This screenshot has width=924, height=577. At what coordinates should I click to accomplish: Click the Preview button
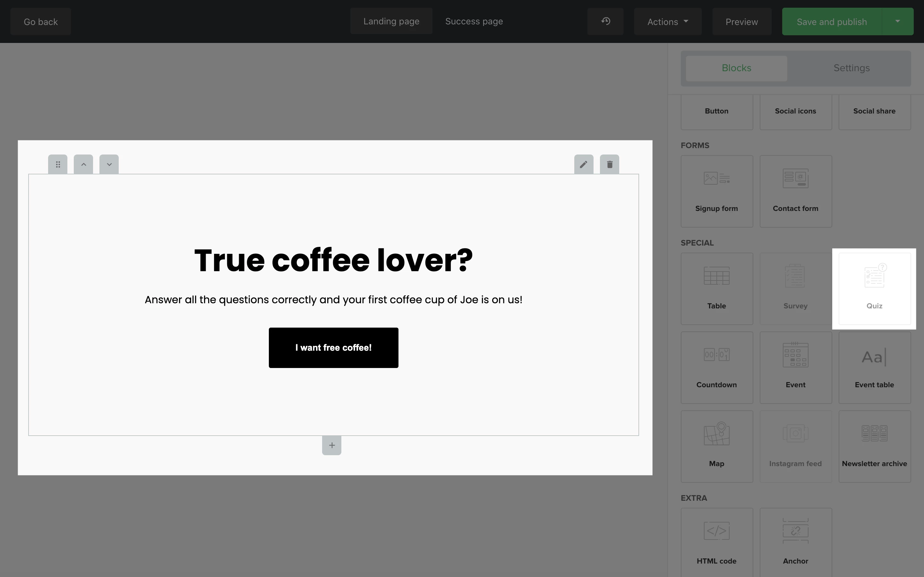click(741, 22)
